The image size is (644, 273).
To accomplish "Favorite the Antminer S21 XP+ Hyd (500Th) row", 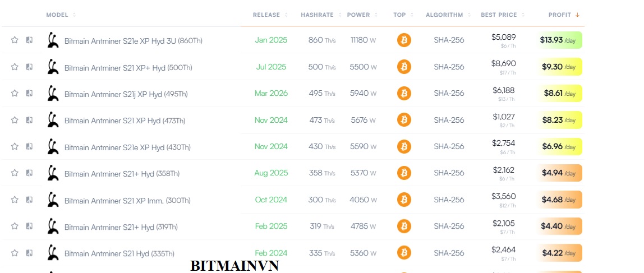I will 15,67.
